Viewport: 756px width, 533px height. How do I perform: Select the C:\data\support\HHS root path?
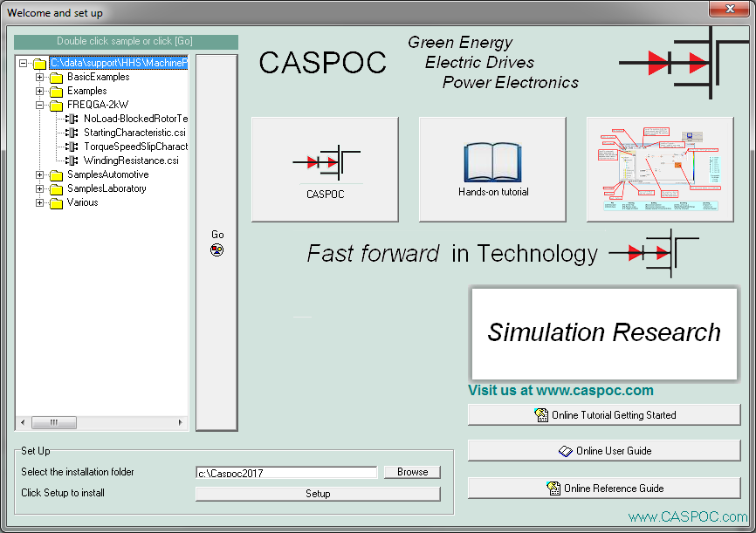coord(119,63)
